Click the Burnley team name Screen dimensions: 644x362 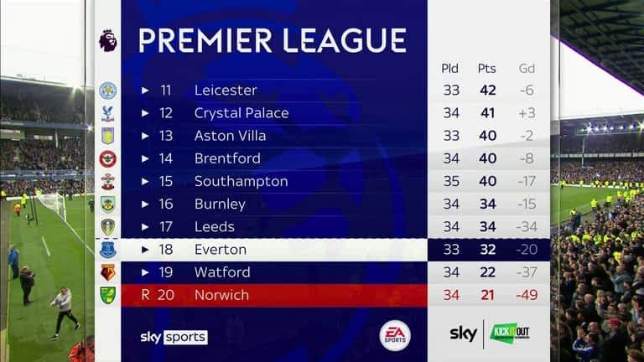pos(220,204)
